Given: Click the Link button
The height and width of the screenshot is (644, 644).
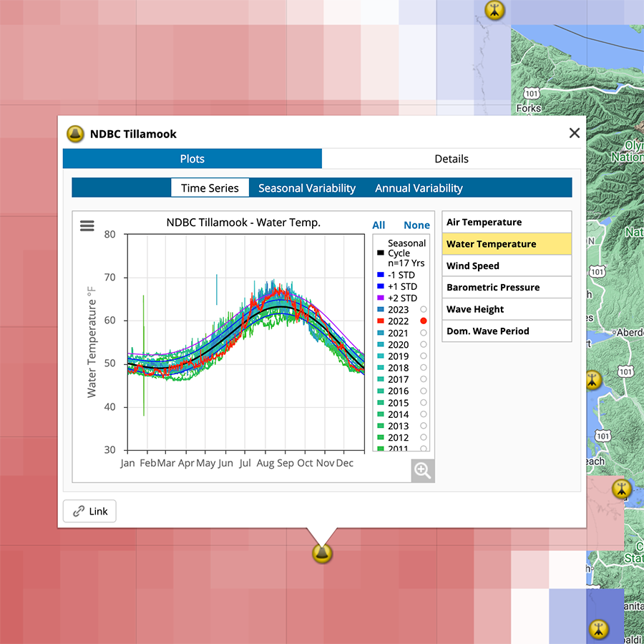Looking at the screenshot, I should 89,511.
